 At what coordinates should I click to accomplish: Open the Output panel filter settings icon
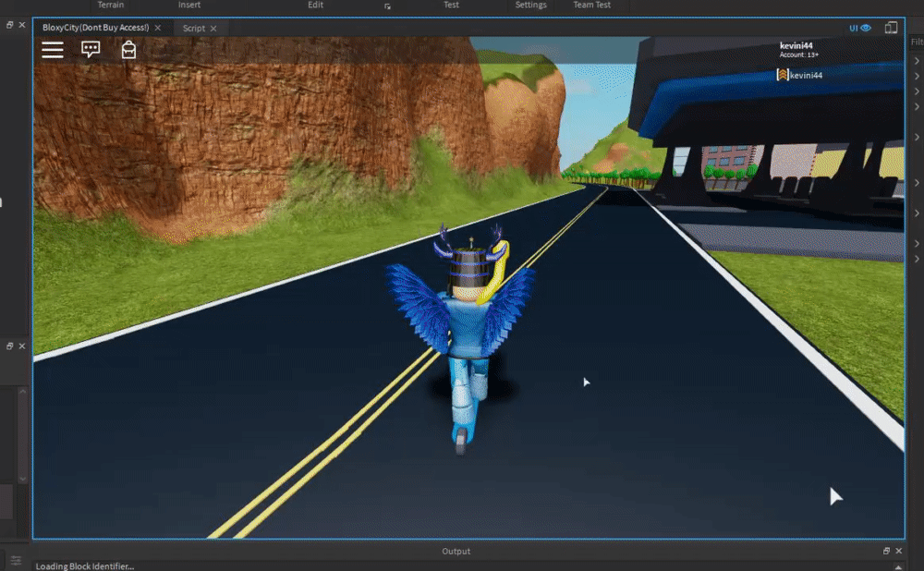click(x=16, y=561)
